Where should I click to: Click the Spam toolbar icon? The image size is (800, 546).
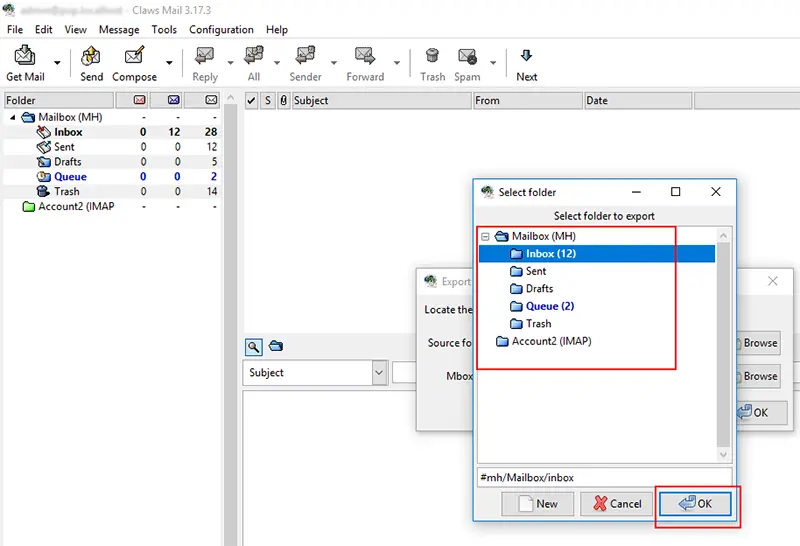tap(467, 56)
